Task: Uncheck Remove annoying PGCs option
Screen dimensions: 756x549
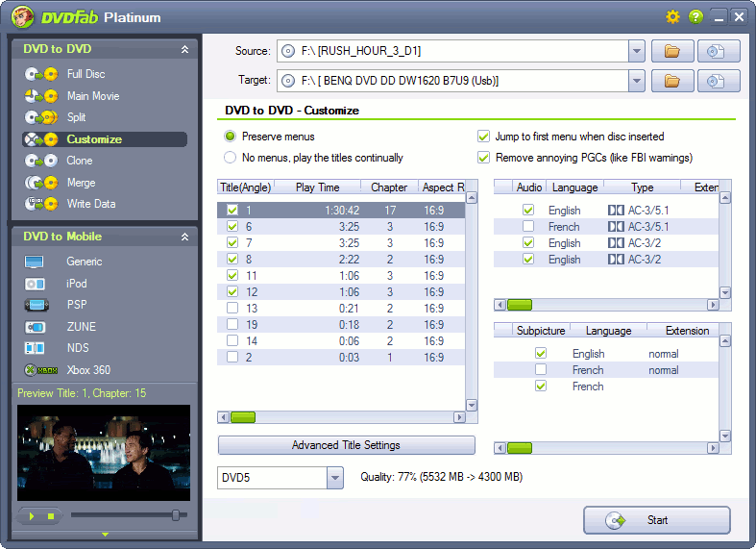Action: pyautogui.click(x=484, y=158)
